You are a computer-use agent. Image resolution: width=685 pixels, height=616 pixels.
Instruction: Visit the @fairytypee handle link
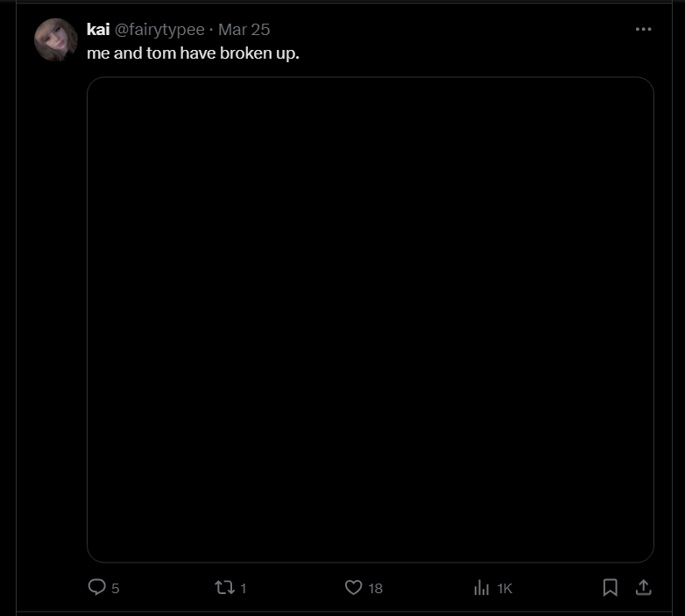coord(159,30)
